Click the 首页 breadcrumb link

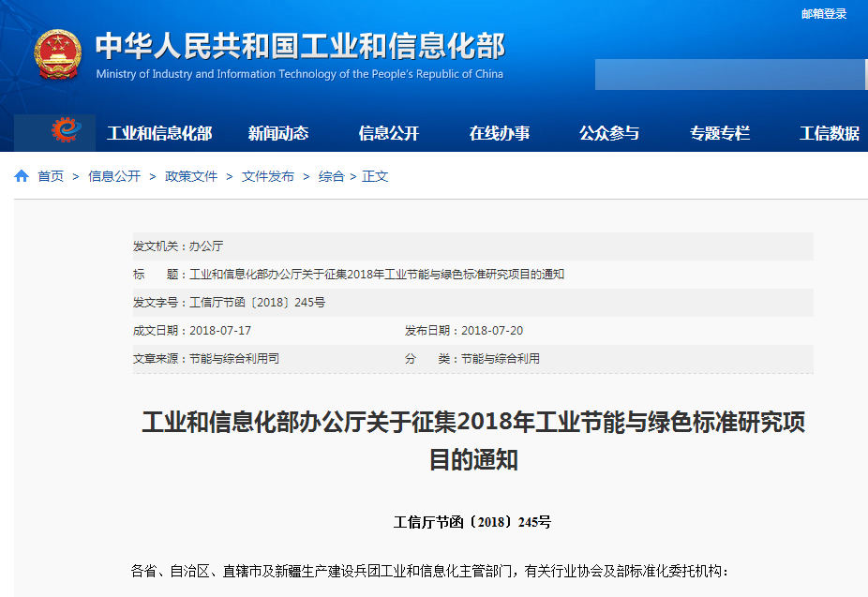pos(51,176)
